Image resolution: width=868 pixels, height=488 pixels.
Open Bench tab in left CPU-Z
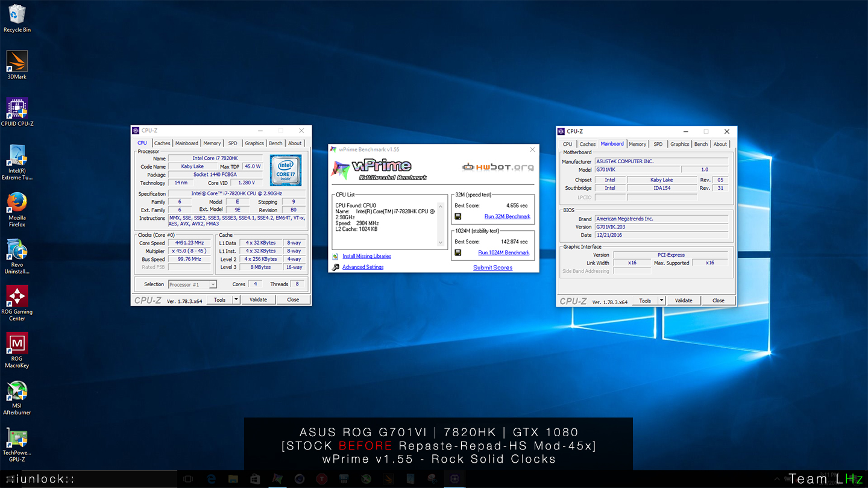pyautogui.click(x=275, y=143)
